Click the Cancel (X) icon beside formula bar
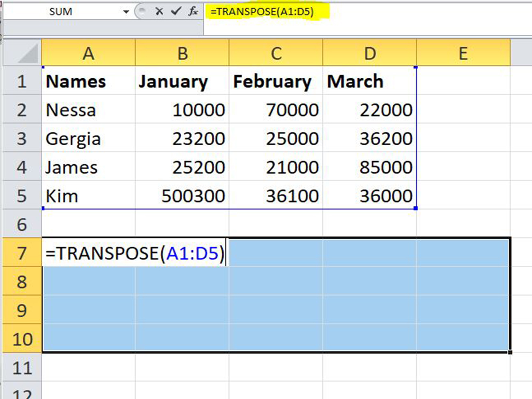 tap(159, 12)
